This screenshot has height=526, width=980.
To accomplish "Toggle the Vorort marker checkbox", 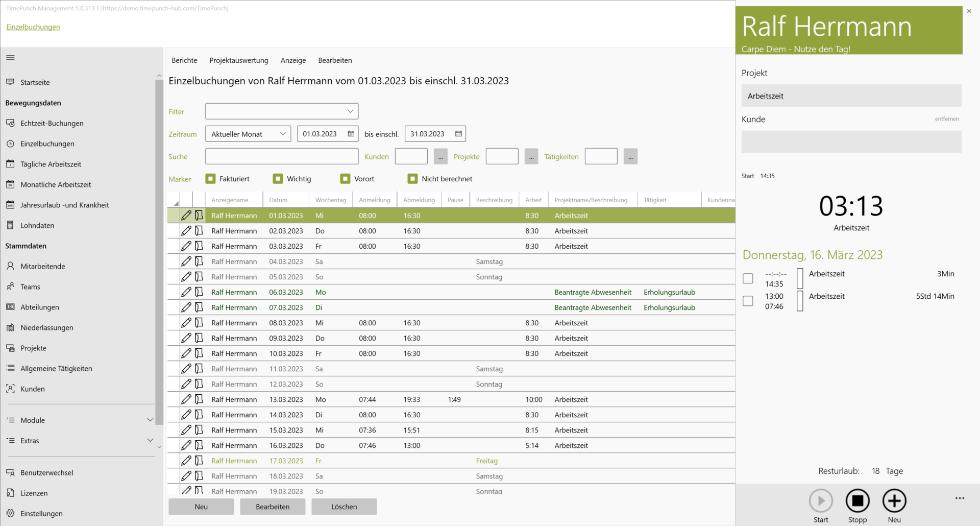I will click(x=345, y=179).
